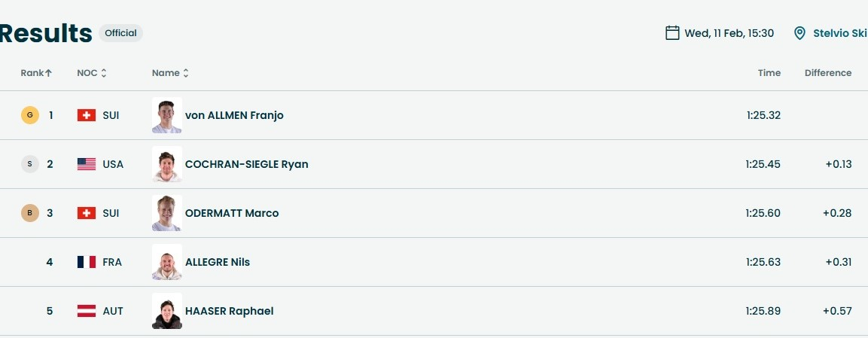Viewport: 868px width, 338px height.
Task: Click ODERMATT Marco's name
Action: pyautogui.click(x=232, y=213)
